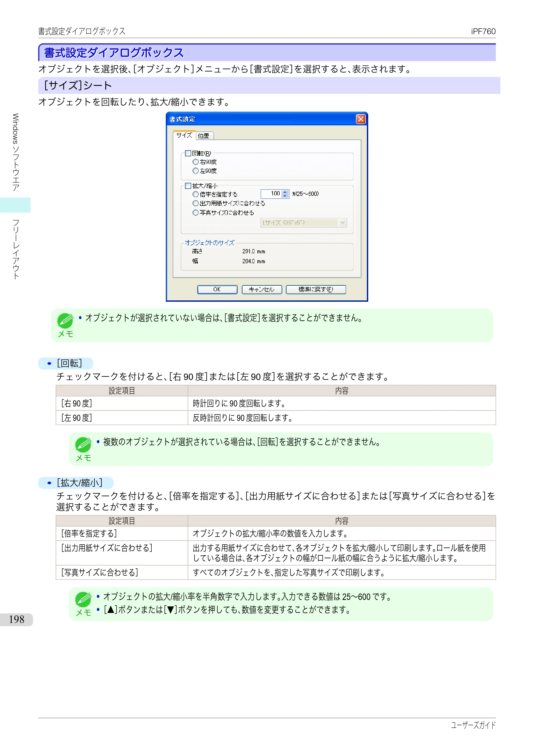Click the [サイズ]シート heading
This screenshot has height=756, width=534.
pyautogui.click(x=78, y=86)
